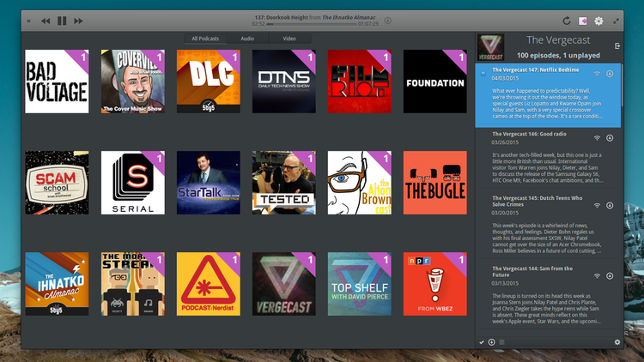Stream Vergecast 145: Dutch Teens episode
Viewport: 644px width, 362px height.
pos(598,206)
